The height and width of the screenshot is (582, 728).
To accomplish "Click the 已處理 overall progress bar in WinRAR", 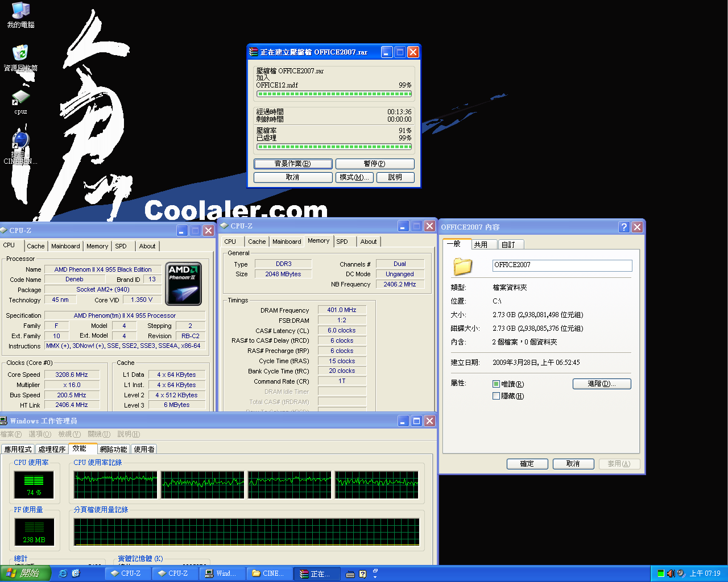I will [334, 147].
